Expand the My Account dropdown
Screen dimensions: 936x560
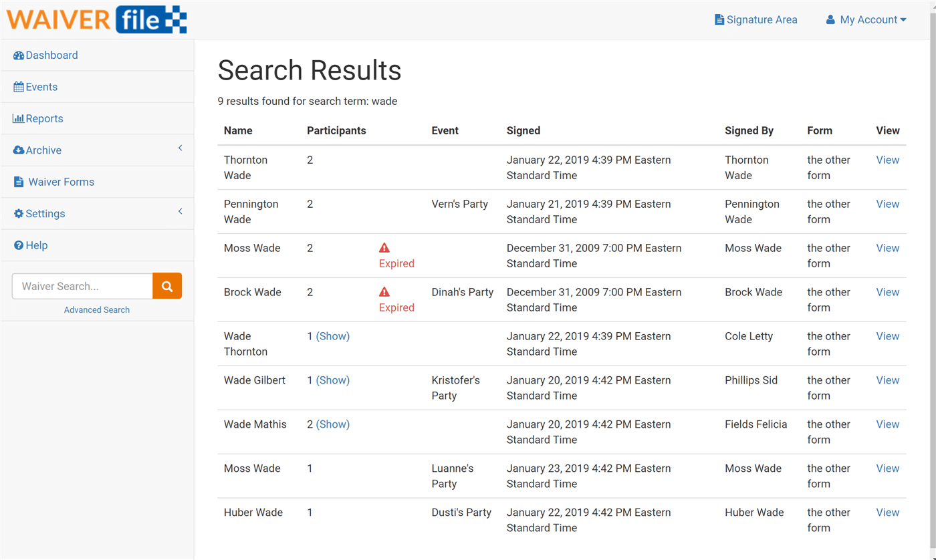click(866, 19)
